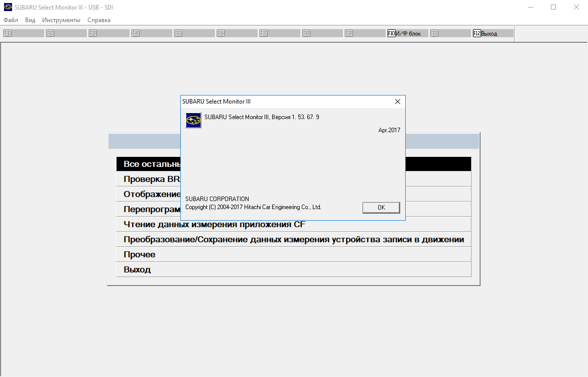Screen dimensions: 588x377
Task: Close the SUBARU Select Monitor III dialog
Action: [398, 102]
